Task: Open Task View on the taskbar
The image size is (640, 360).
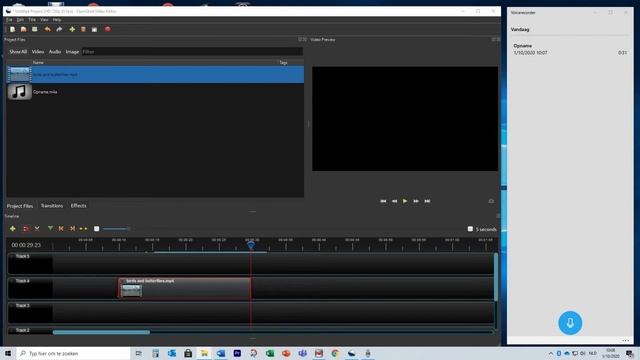Action: pyautogui.click(x=139, y=353)
